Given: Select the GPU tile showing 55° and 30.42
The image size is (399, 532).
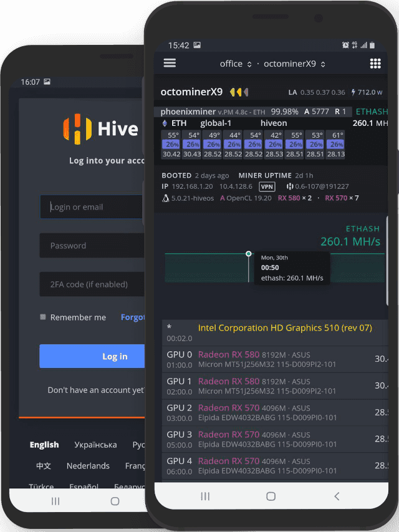Looking at the screenshot, I should pyautogui.click(x=171, y=145).
